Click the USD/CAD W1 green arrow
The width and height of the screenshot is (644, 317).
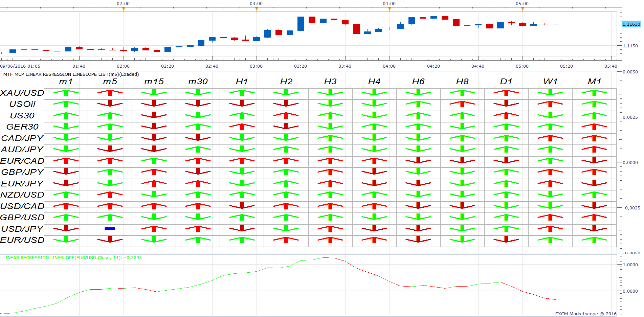click(x=550, y=206)
